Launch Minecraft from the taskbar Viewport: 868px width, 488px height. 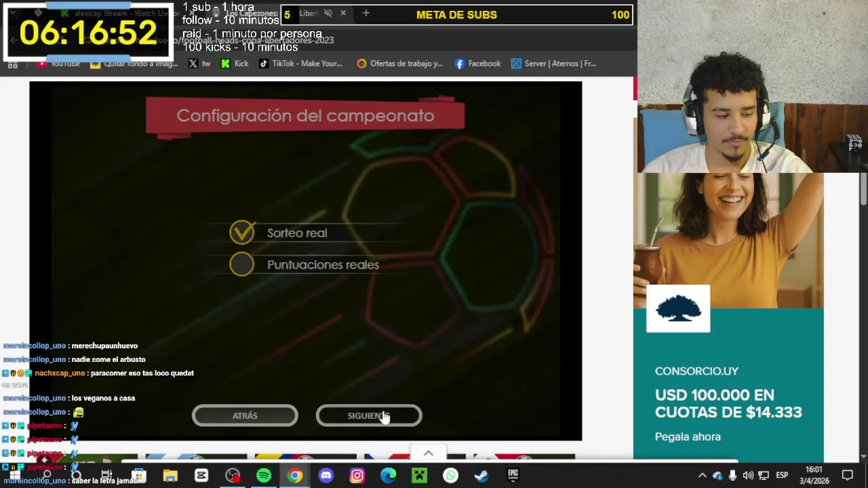click(419, 476)
